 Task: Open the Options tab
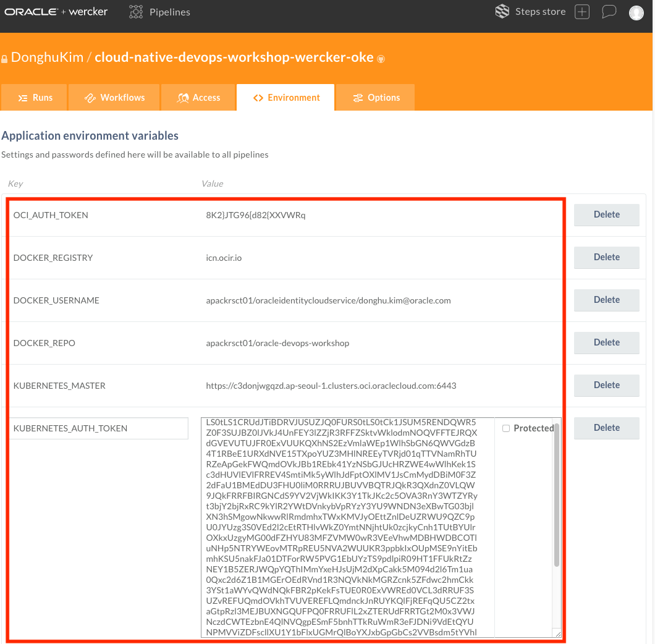click(376, 98)
